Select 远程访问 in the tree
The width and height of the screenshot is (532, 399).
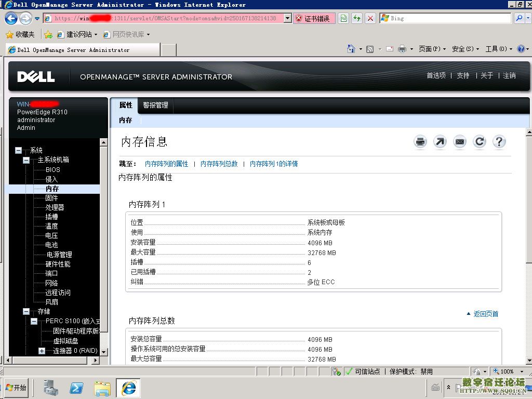coord(58,292)
